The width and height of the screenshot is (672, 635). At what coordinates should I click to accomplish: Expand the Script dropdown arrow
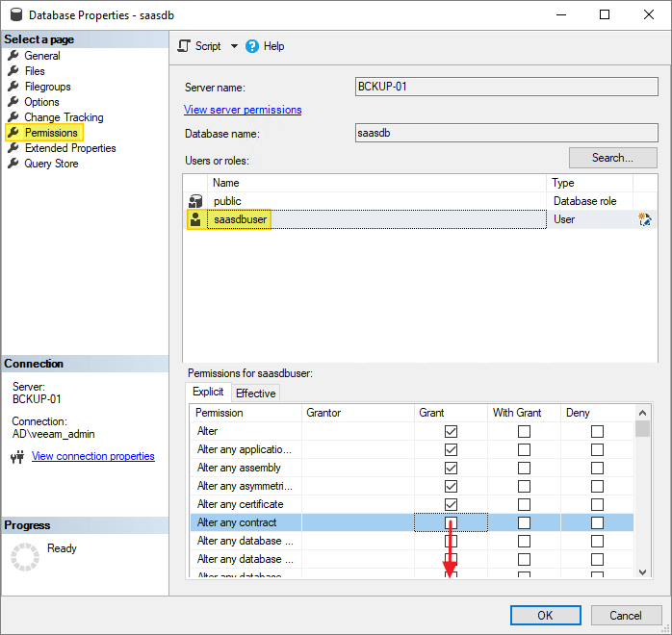(x=234, y=46)
